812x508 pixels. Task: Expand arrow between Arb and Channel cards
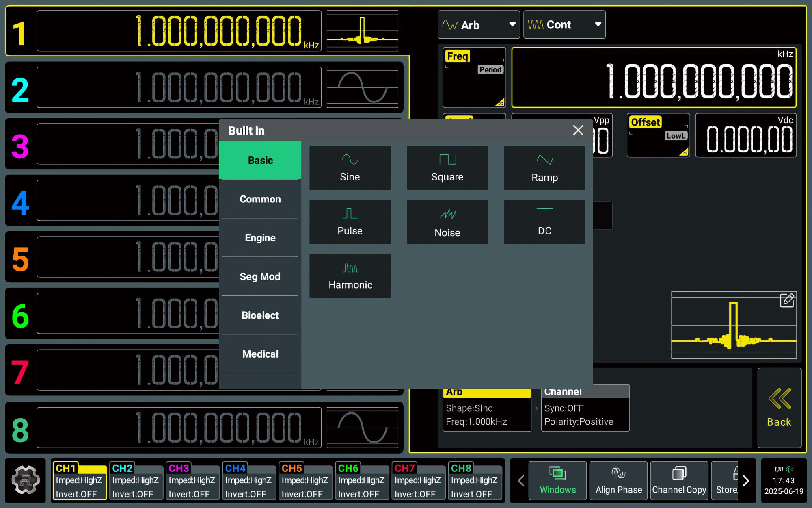click(x=536, y=408)
